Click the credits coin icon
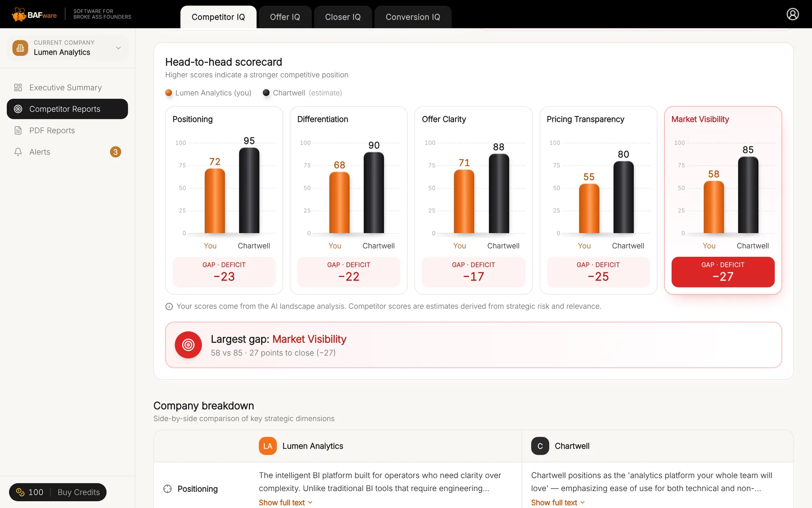Screen dimensions: 812x508 [x=20, y=492]
